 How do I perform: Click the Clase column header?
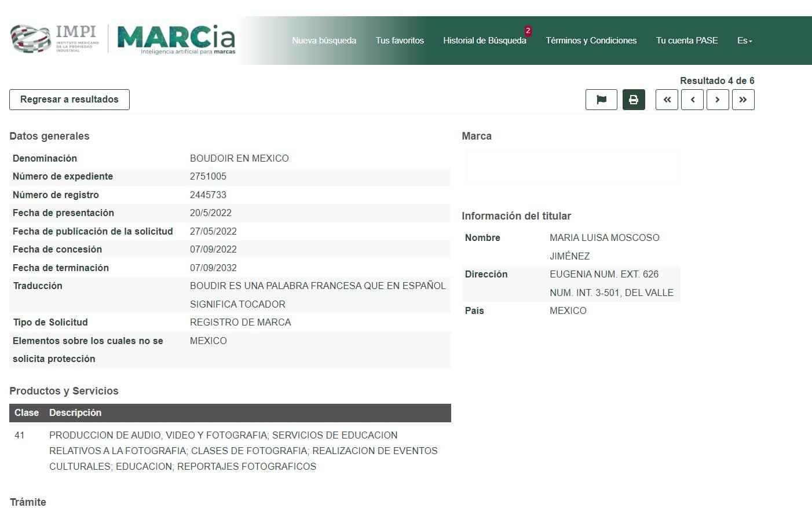[x=27, y=412]
